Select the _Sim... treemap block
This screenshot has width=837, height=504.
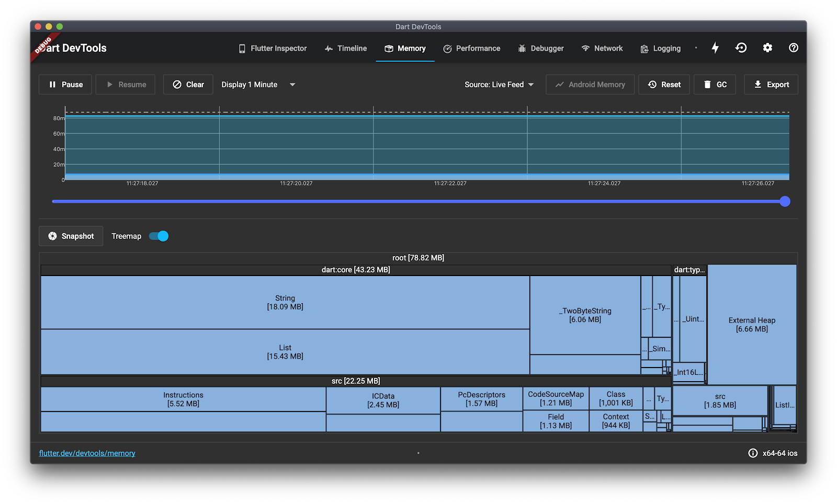pyautogui.click(x=660, y=349)
